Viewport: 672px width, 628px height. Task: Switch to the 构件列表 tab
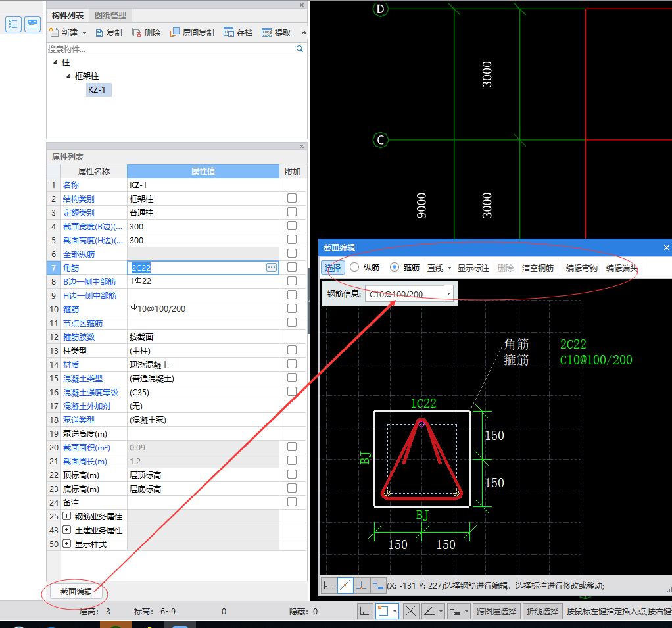tap(67, 15)
